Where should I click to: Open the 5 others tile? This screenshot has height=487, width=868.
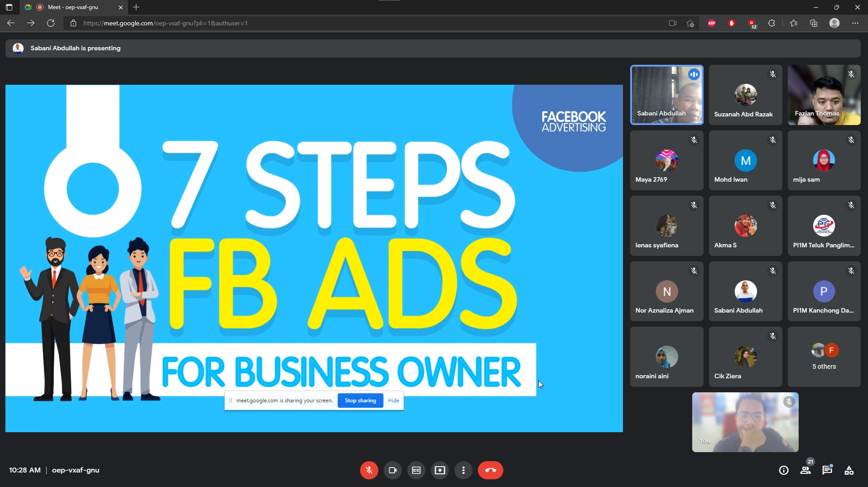coord(824,357)
